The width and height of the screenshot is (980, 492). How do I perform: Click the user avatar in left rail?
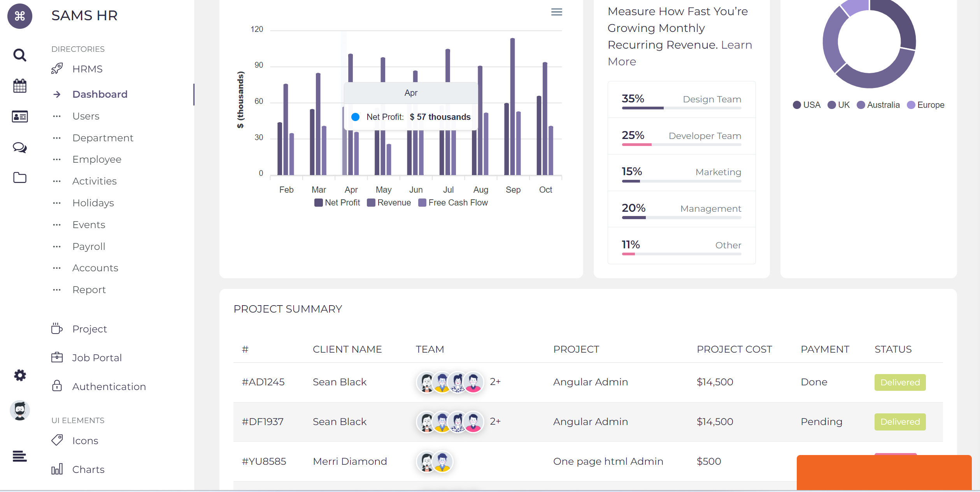20,410
